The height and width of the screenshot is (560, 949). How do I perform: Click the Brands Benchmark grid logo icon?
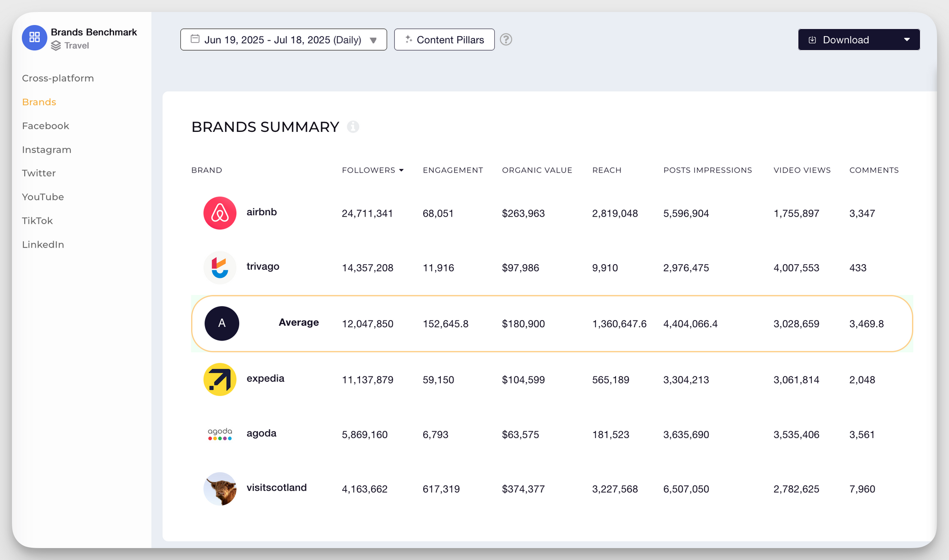[35, 37]
